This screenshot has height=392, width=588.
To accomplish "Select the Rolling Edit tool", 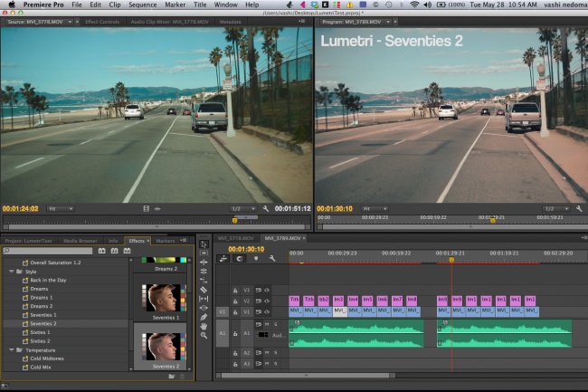I will tap(204, 272).
